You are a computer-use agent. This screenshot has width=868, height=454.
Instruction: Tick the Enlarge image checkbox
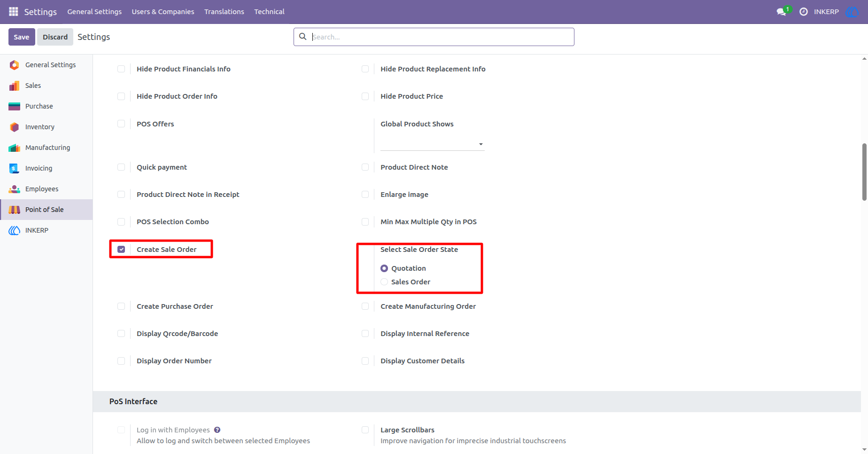pos(365,195)
